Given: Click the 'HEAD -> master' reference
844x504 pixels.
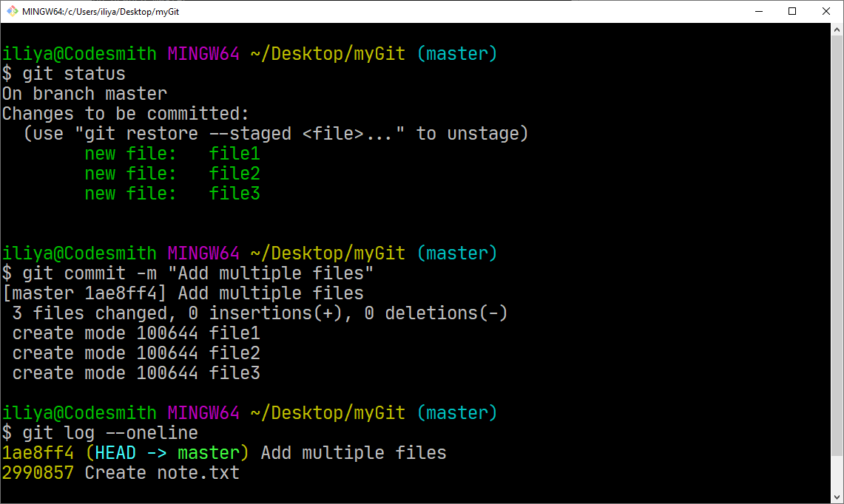Looking at the screenshot, I should [167, 453].
